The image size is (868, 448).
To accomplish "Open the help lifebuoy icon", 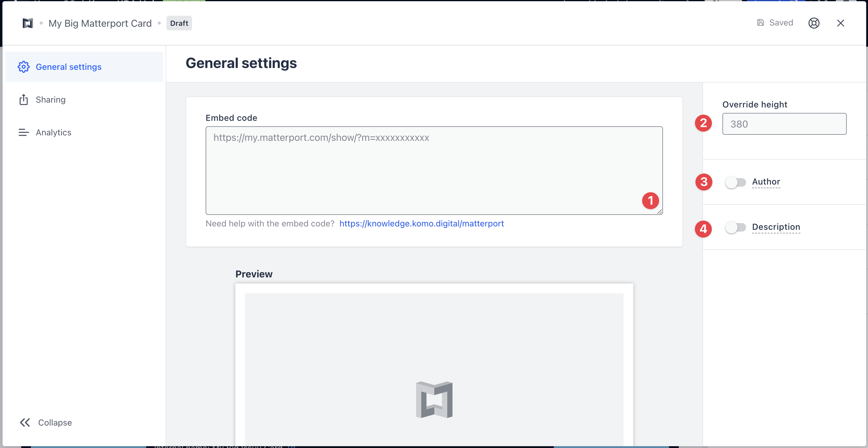I will 814,23.
